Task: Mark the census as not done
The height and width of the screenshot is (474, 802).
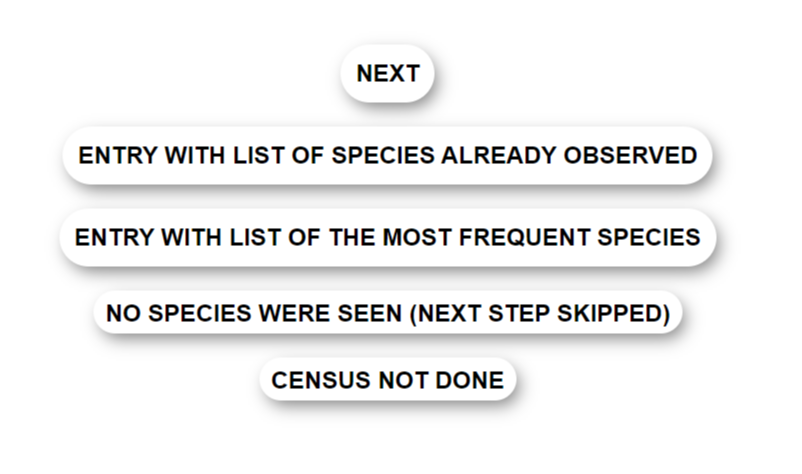Action: [x=387, y=380]
